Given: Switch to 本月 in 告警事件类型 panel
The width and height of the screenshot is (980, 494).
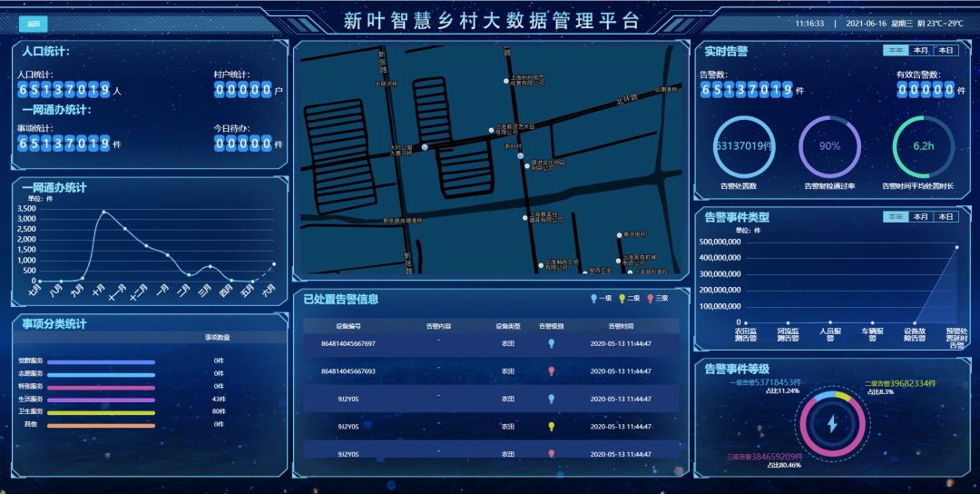Looking at the screenshot, I should 920,217.
